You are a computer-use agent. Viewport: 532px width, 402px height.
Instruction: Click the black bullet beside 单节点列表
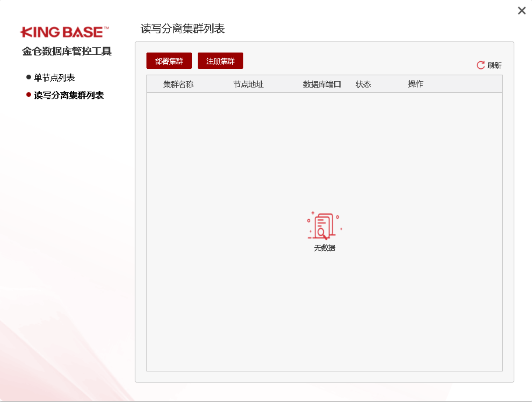coord(29,77)
